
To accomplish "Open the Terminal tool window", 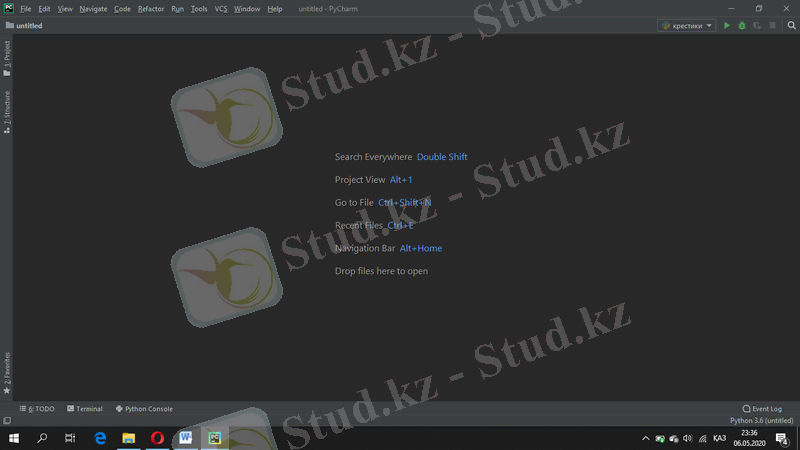I will coord(85,409).
